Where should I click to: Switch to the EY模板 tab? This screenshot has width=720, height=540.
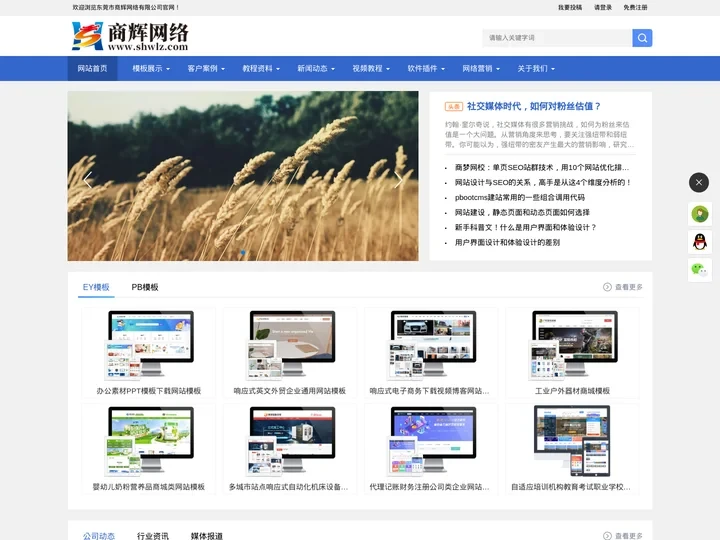point(96,287)
